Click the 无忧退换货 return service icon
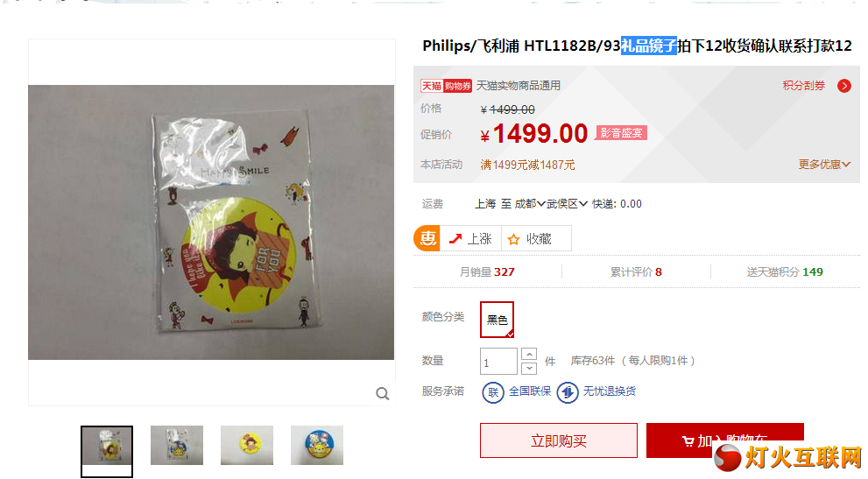 568,392
